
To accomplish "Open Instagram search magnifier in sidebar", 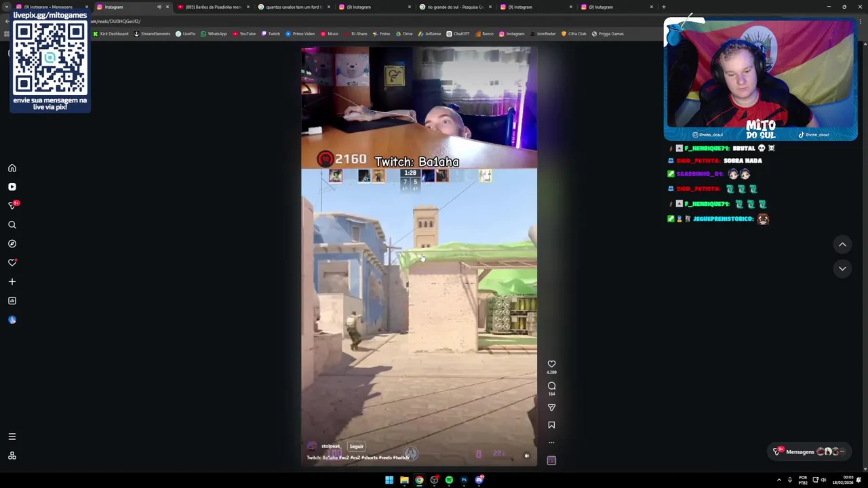I will click(x=12, y=225).
